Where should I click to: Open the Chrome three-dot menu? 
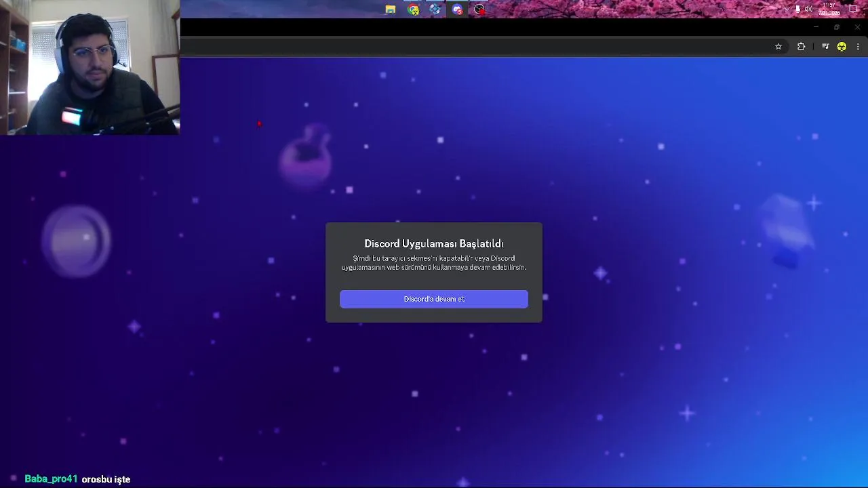pos(858,47)
